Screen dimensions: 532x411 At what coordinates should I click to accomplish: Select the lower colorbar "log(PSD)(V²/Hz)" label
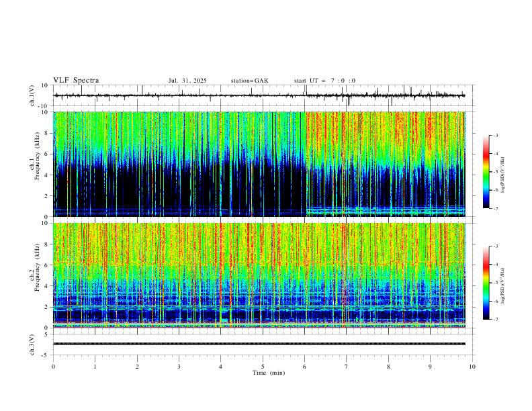[x=503, y=286]
